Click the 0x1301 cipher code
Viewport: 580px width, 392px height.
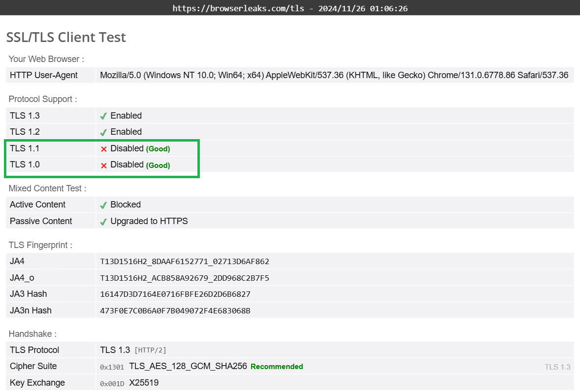(x=112, y=367)
